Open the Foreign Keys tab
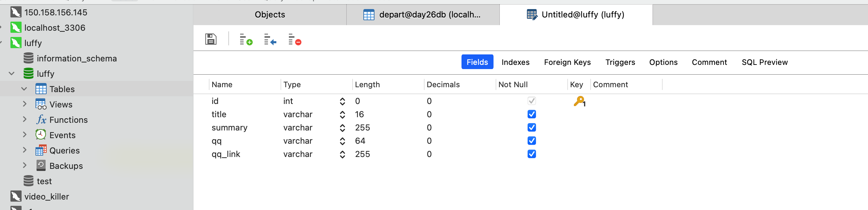868x210 pixels. coord(567,62)
